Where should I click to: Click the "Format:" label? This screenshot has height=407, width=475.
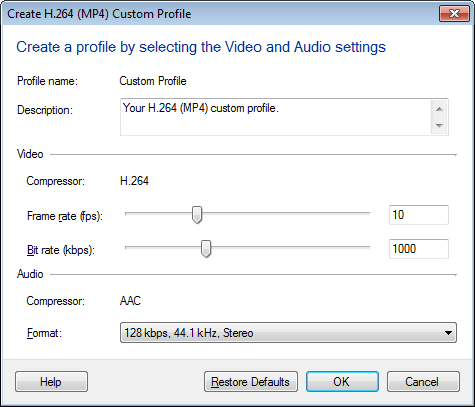pos(44,333)
